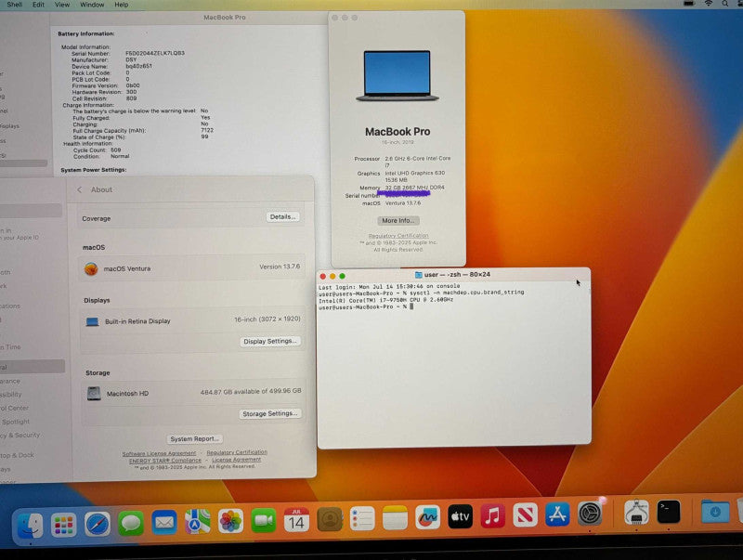Image resolution: width=743 pixels, height=560 pixels.
Task: Click More Info in About This Mac
Action: pyautogui.click(x=398, y=221)
